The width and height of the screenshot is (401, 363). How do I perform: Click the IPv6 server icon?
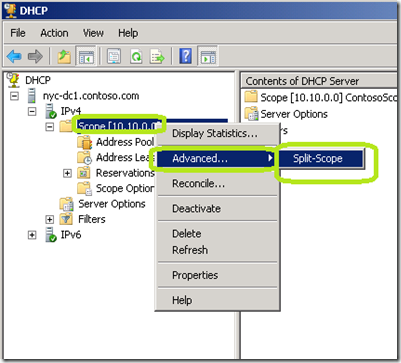[x=51, y=235]
